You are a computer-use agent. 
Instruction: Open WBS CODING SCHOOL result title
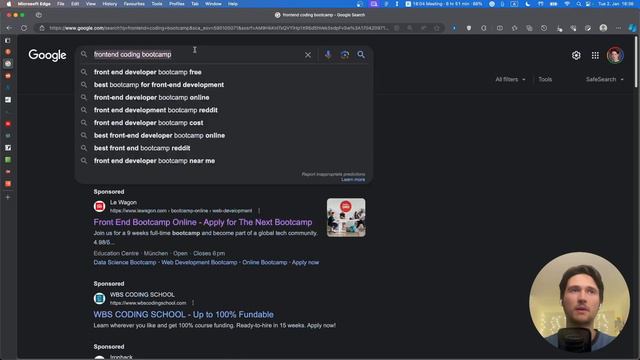point(184,314)
